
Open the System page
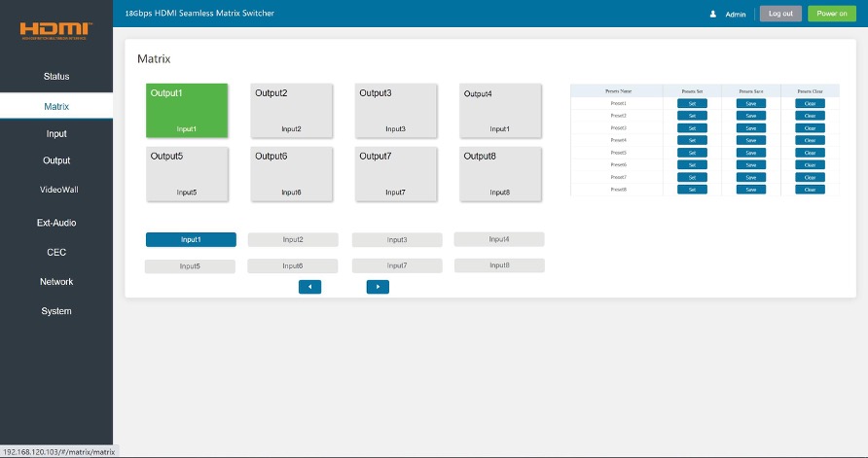[x=56, y=311]
